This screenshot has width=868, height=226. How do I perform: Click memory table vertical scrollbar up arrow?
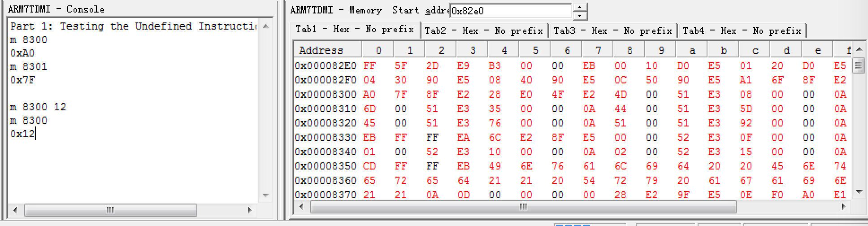pos(859,50)
